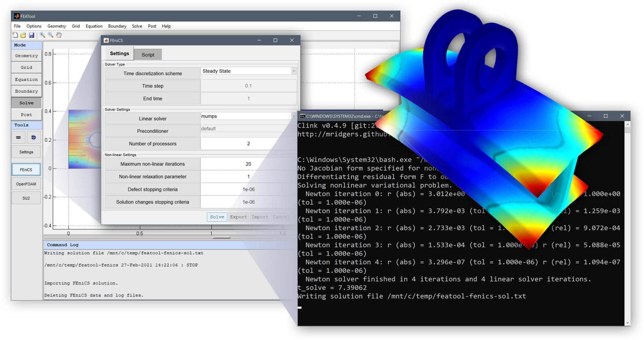Click the cmd window scroll up arrow
The image size is (644, 340).
(x=627, y=125)
